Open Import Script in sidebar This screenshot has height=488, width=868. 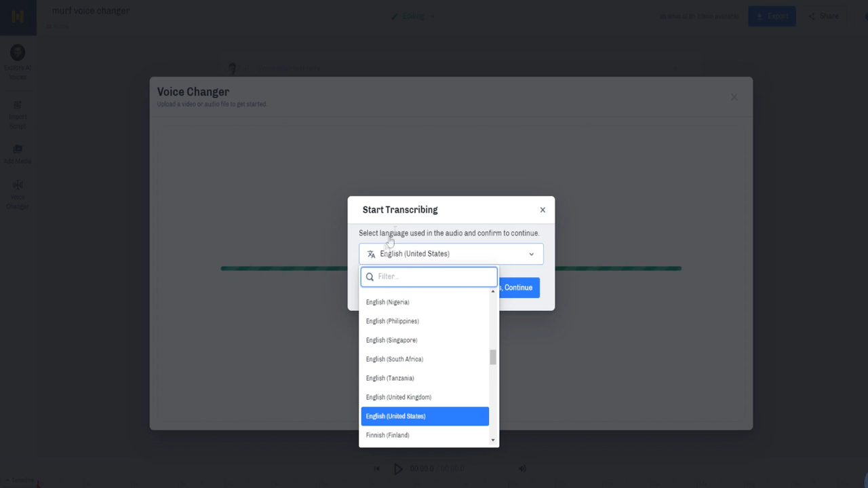18,115
